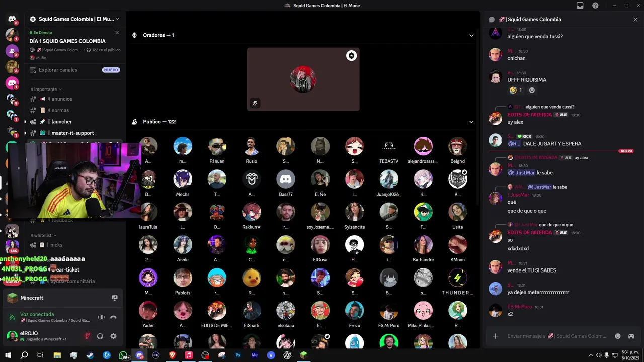Viewport: 644px width, 362px height.
Task: Open the anuncios channel
Action: (74, 99)
